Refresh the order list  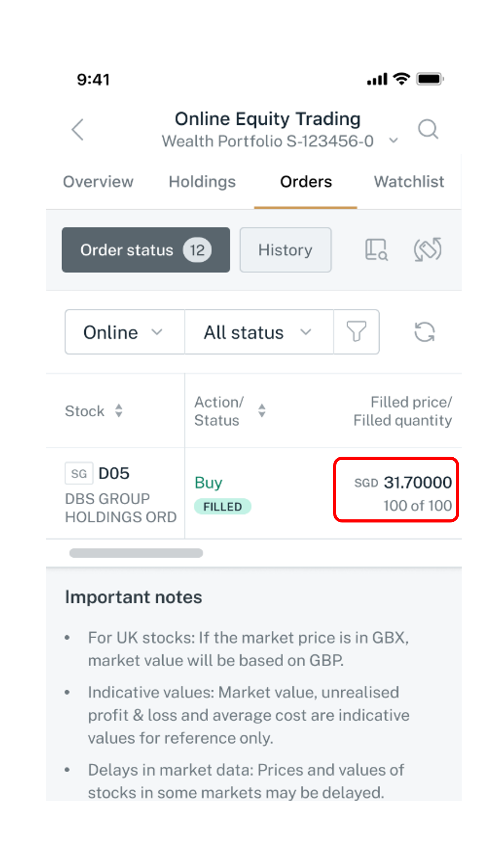pos(424,332)
